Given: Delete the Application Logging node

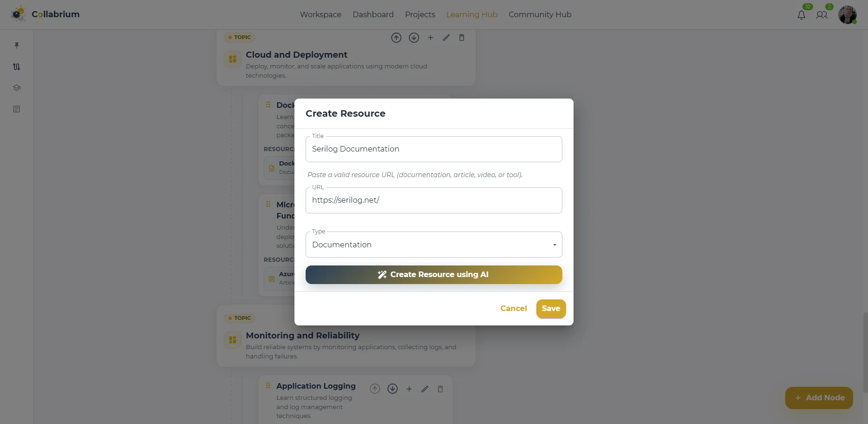Looking at the screenshot, I should [x=441, y=389].
